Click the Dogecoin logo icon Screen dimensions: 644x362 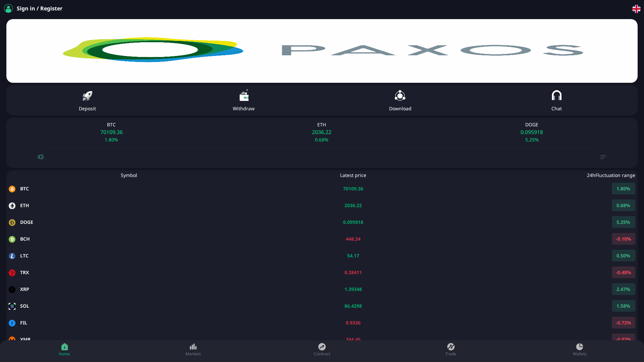point(12,222)
